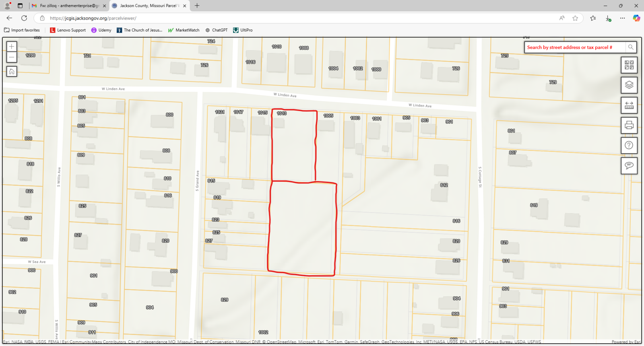Open the basemap gallery grid icon
This screenshot has width=644, height=346.
(x=629, y=65)
